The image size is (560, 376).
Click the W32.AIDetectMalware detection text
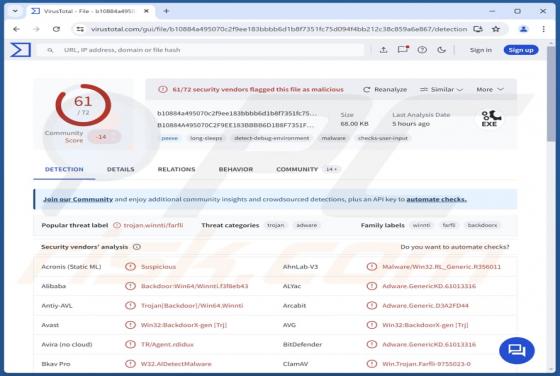click(176, 364)
